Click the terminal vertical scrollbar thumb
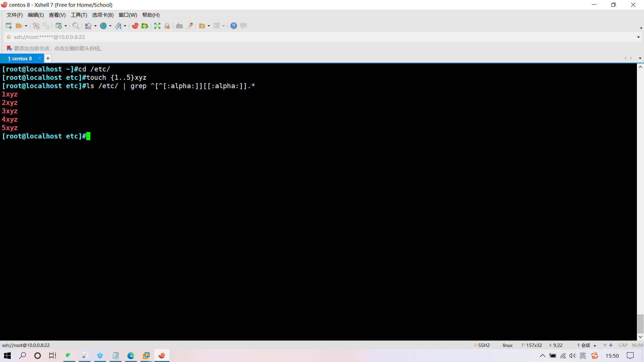This screenshot has width=644, height=362. pos(640,324)
